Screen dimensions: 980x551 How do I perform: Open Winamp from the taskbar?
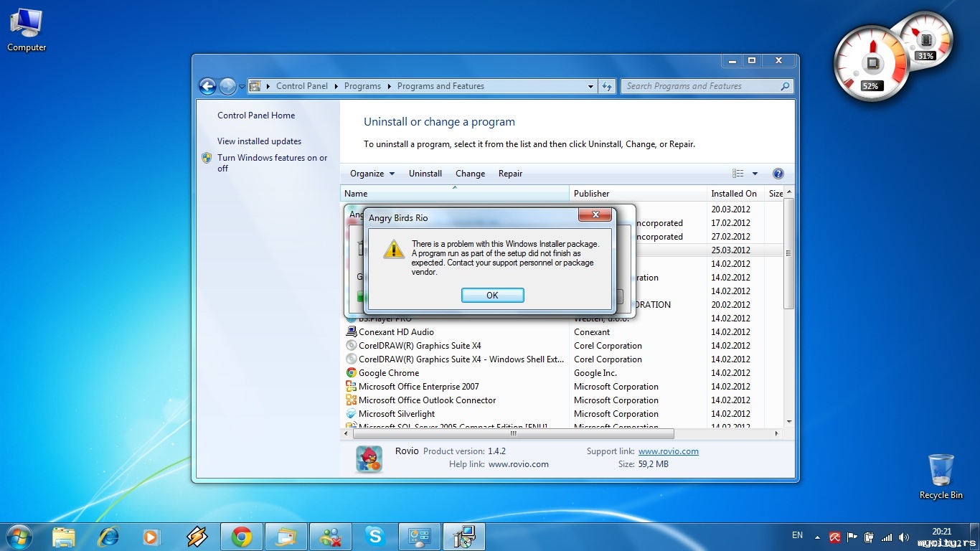[197, 537]
